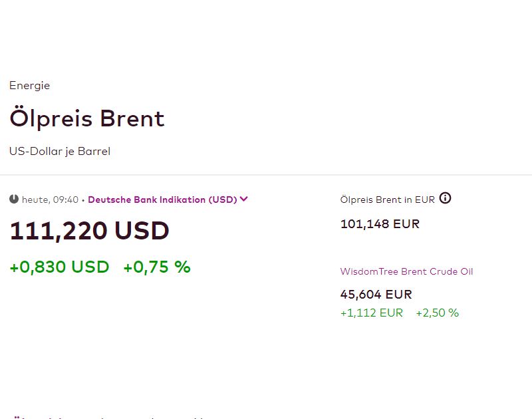Open the Deutsche Bank Indikation (USD) dropdown
The image size is (532, 419).
[168, 200]
